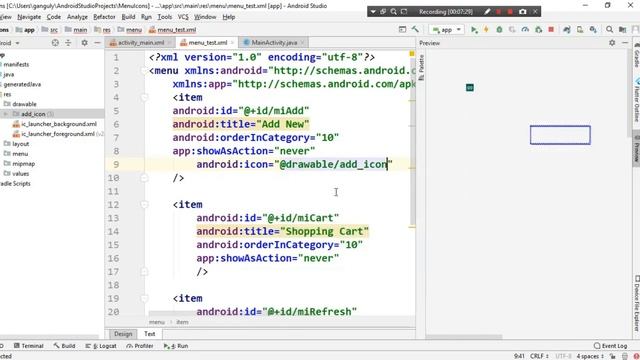Open the 4 spaces indent selector

(590, 356)
